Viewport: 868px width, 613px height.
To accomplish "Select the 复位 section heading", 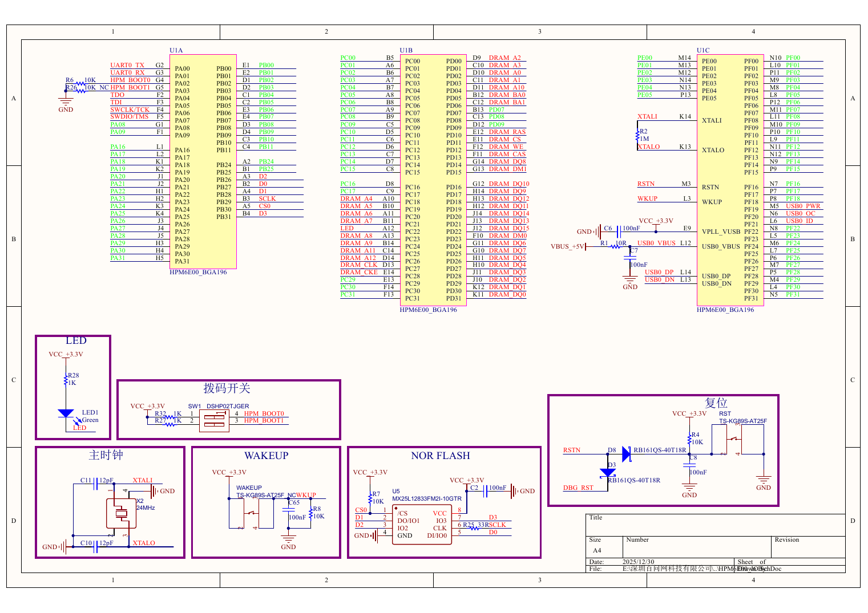I will click(x=716, y=403).
